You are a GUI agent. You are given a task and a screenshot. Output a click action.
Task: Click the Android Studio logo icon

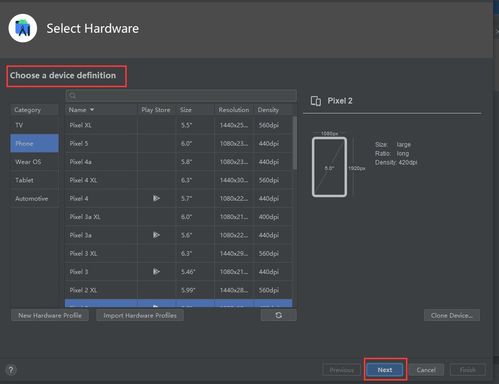tap(23, 28)
